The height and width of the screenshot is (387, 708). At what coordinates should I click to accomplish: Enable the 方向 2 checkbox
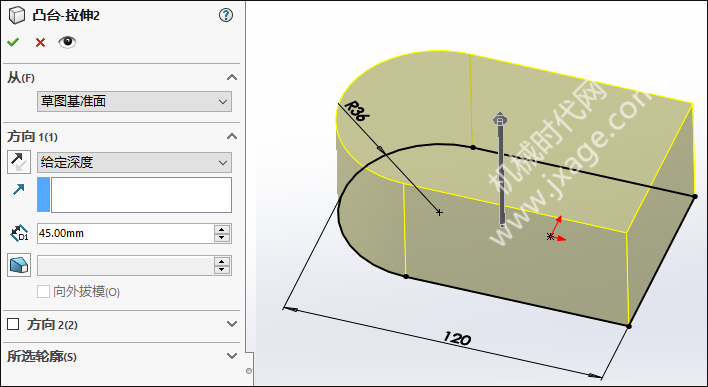13,324
